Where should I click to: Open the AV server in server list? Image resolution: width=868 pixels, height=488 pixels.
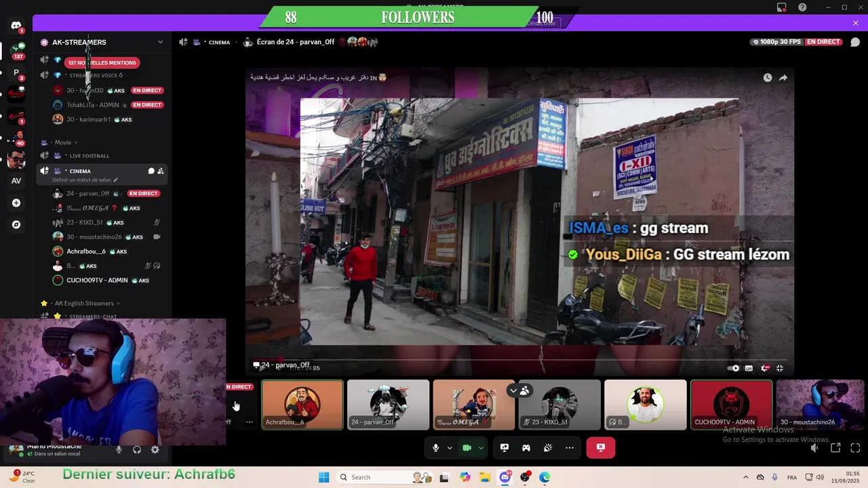tap(16, 181)
